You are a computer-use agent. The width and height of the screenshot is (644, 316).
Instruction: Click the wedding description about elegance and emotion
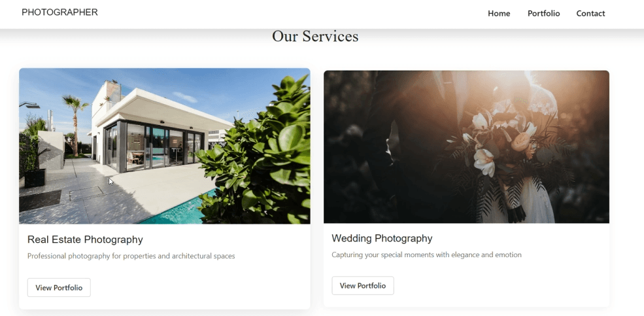[x=426, y=255]
